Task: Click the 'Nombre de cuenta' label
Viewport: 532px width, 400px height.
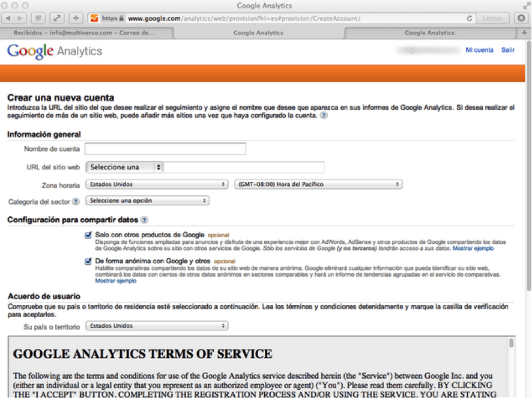Action: click(x=52, y=149)
